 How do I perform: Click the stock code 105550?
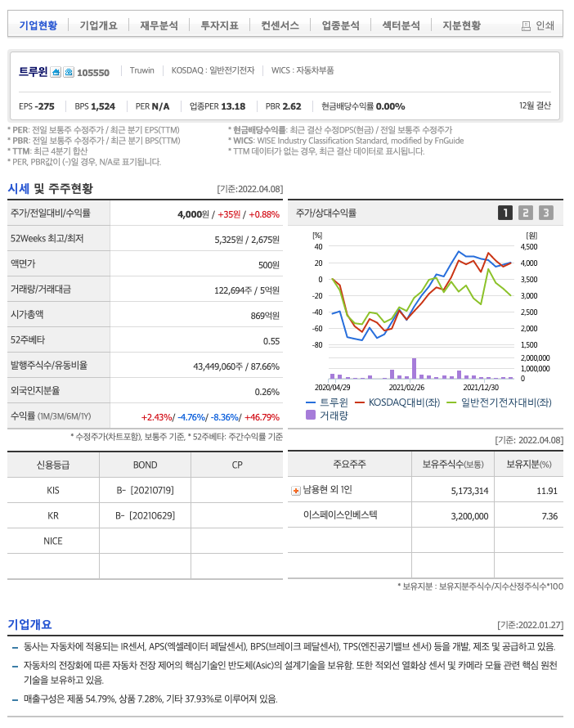[x=93, y=73]
